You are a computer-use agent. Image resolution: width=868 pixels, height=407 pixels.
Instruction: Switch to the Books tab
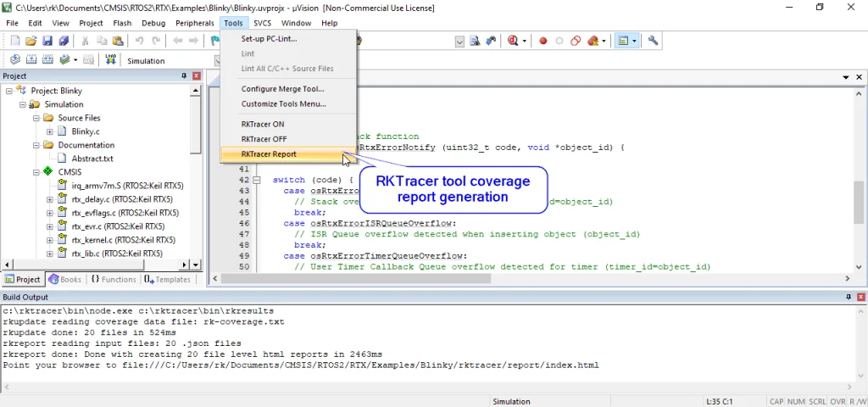click(64, 280)
